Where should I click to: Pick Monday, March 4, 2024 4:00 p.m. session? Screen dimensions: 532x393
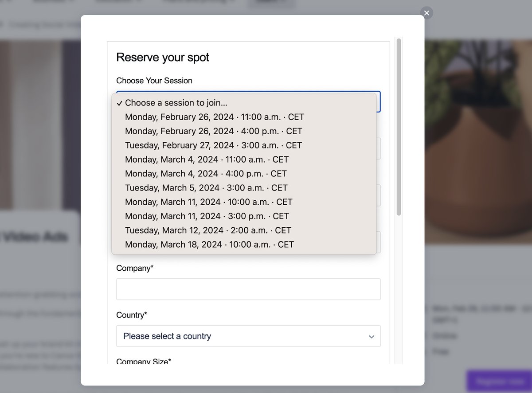244,174
